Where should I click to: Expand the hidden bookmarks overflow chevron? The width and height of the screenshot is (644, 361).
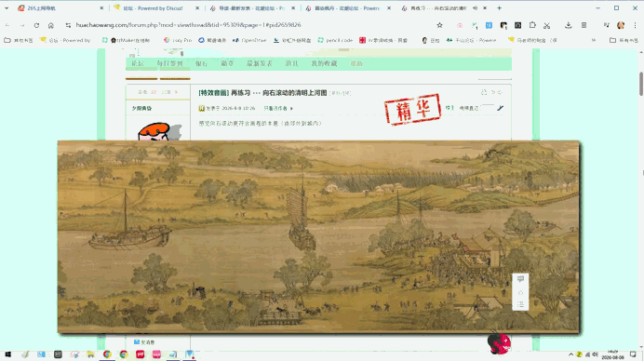[594, 40]
